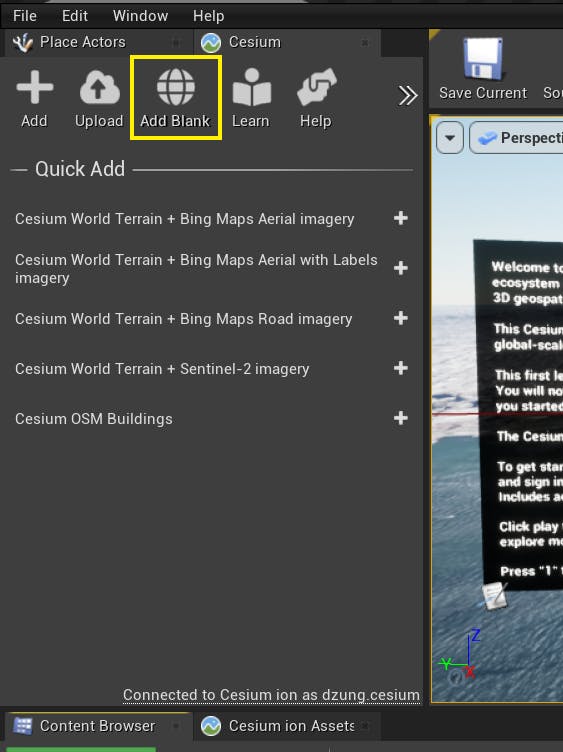Add Bing Maps Aerial with Labels imagery plus
Screen dimensions: 563x752
coord(400,268)
